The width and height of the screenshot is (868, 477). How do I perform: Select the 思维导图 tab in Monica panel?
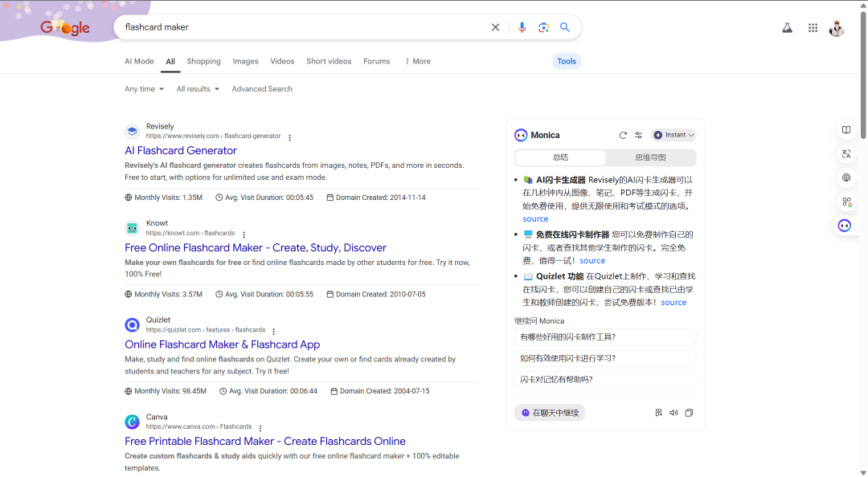tap(650, 157)
